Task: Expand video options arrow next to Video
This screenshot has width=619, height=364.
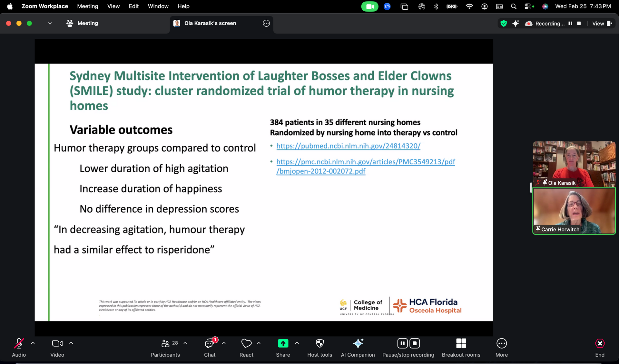Action: click(x=71, y=343)
